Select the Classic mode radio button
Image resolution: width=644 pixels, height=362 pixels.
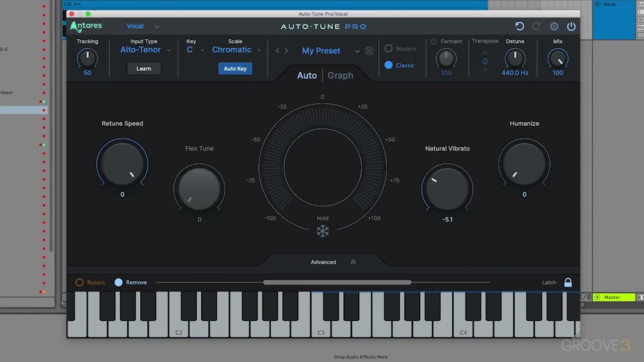click(388, 65)
